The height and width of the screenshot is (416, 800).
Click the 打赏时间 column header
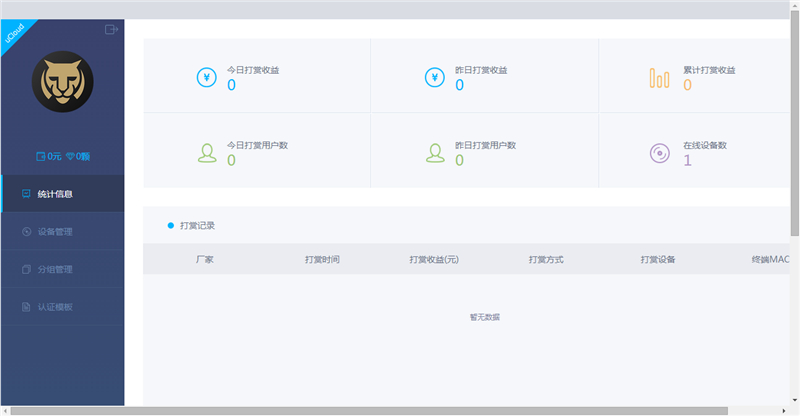tap(322, 259)
